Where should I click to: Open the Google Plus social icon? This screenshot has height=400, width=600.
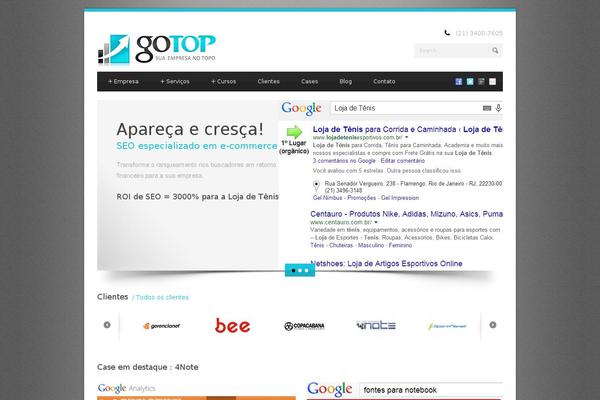coord(481,82)
